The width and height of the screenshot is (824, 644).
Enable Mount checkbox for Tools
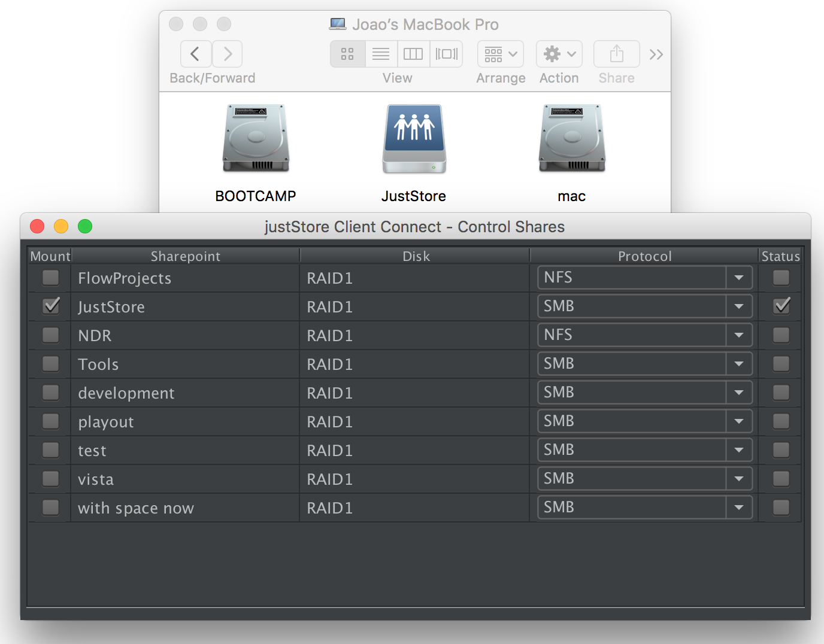[51, 364]
